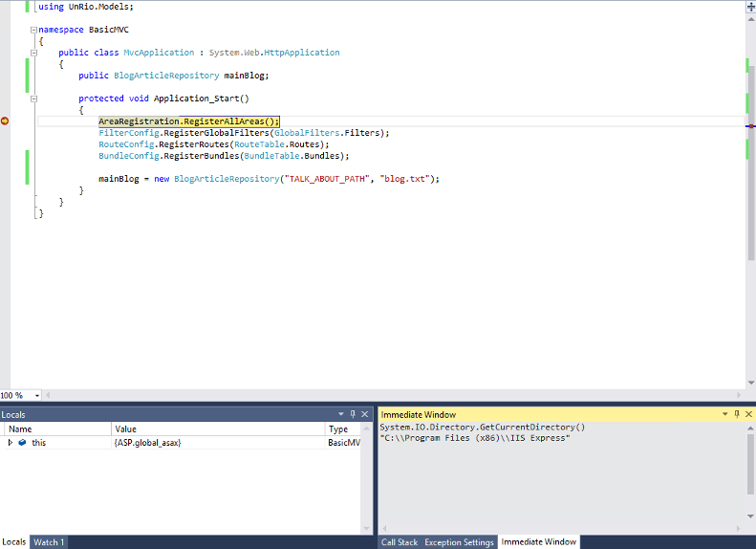The image size is (756, 549).
Task: Click the breakpoint marker at AreaRegistration line
Action: coord(5,121)
